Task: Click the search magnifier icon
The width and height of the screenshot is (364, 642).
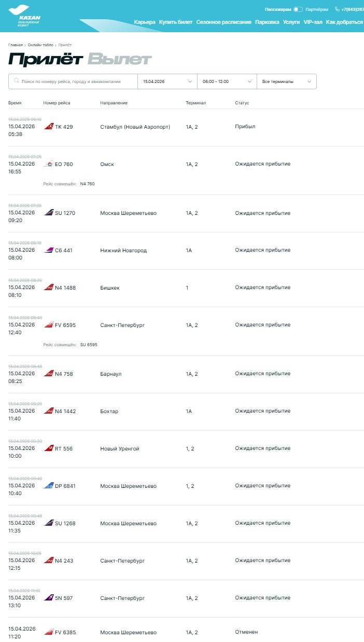Action: click(x=17, y=81)
